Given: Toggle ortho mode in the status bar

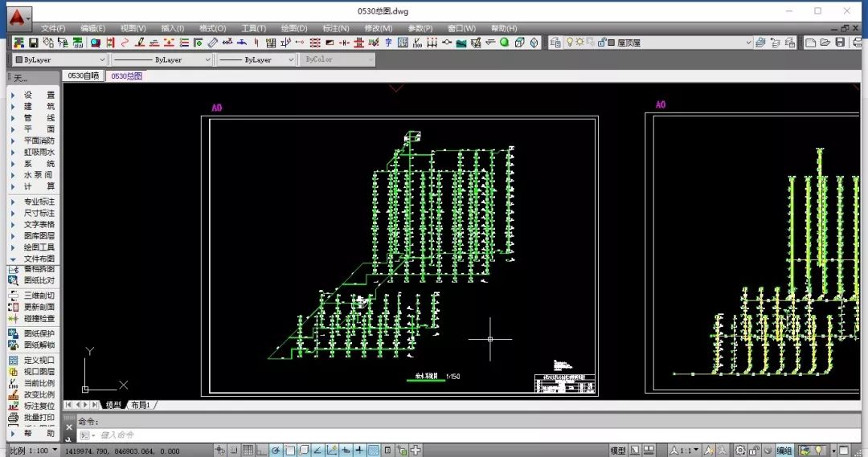Looking at the screenshot, I should point(261,451).
